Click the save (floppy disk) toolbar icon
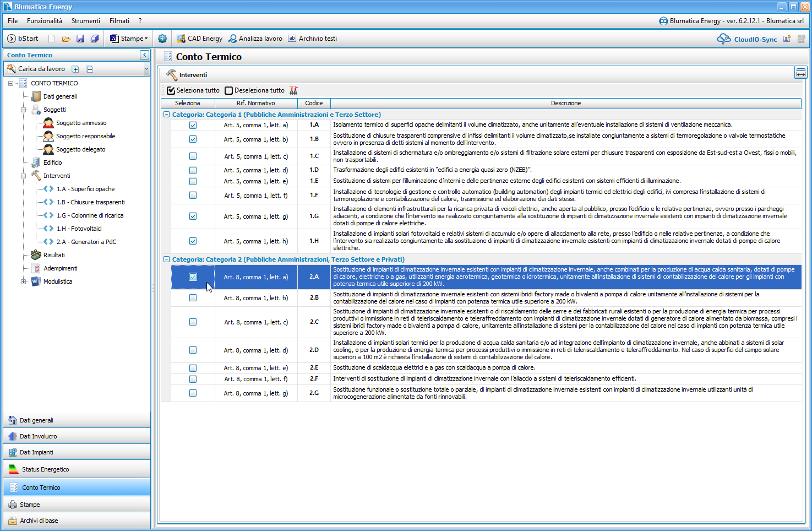Image resolution: width=812 pixels, height=531 pixels. point(80,39)
